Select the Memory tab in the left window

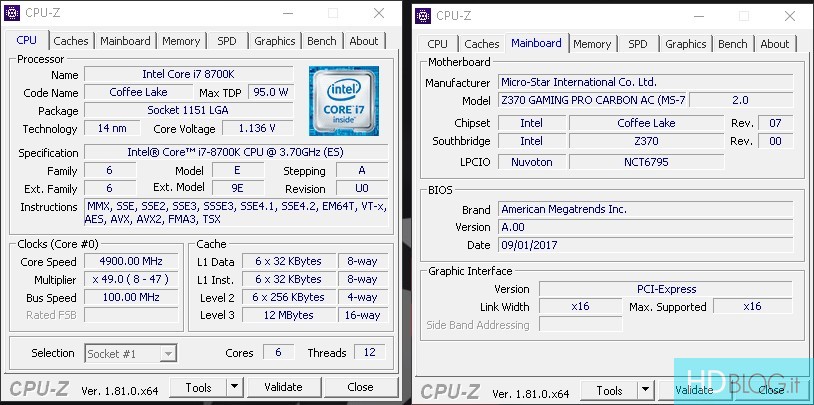[x=181, y=41]
